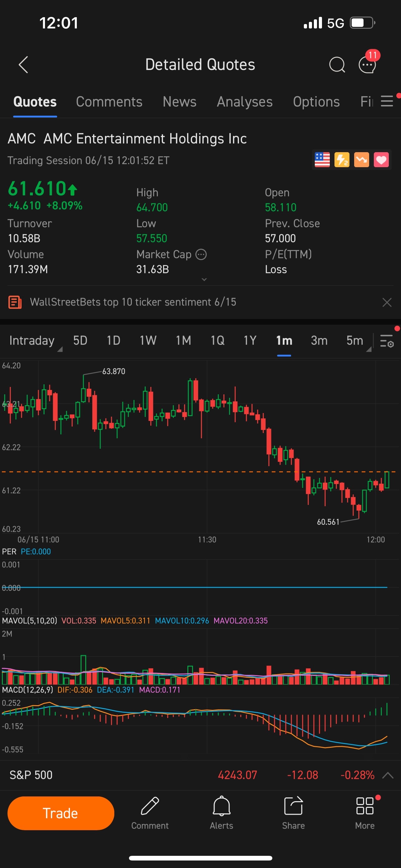Tap the Volume value 171.39M
Image resolution: width=401 pixels, height=868 pixels.
tap(27, 269)
